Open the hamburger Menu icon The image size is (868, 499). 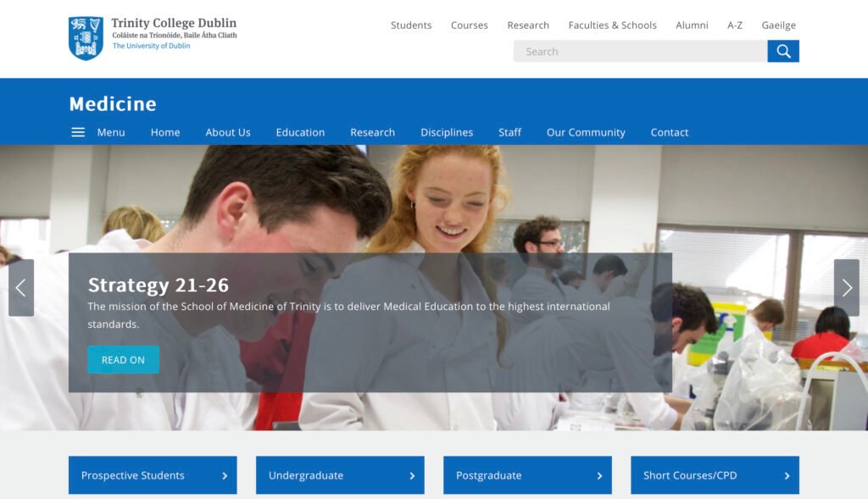78,131
